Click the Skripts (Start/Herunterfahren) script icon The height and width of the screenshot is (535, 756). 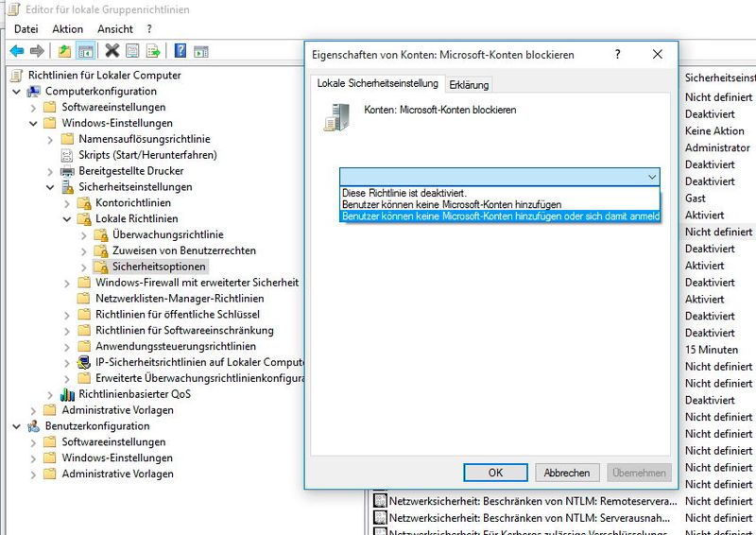click(x=67, y=155)
